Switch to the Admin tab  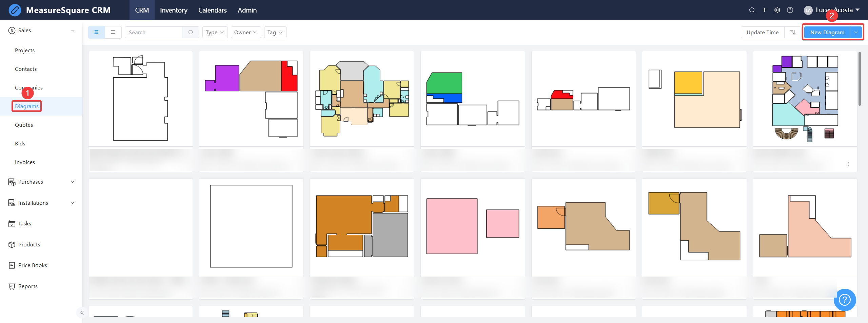(247, 10)
